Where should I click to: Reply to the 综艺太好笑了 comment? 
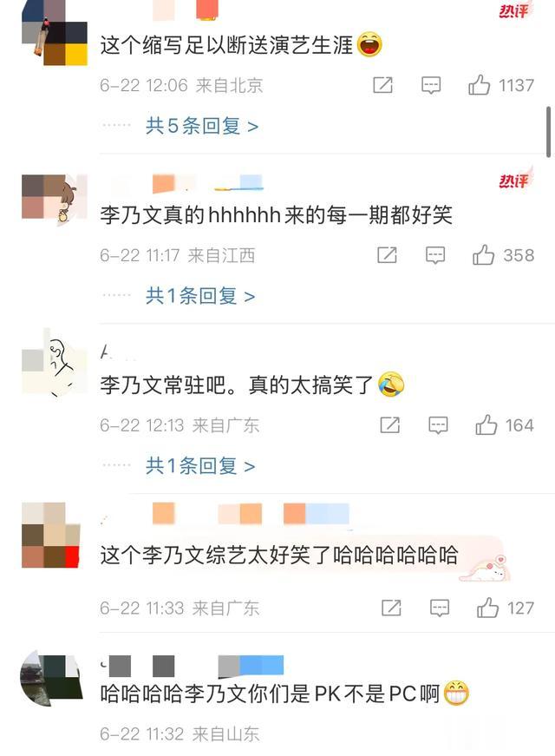tap(440, 608)
